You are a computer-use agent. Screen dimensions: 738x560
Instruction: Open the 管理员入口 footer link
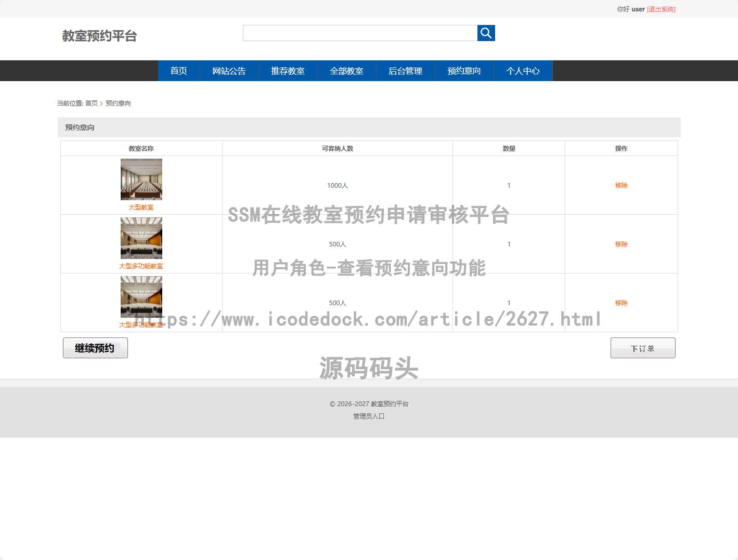369,416
